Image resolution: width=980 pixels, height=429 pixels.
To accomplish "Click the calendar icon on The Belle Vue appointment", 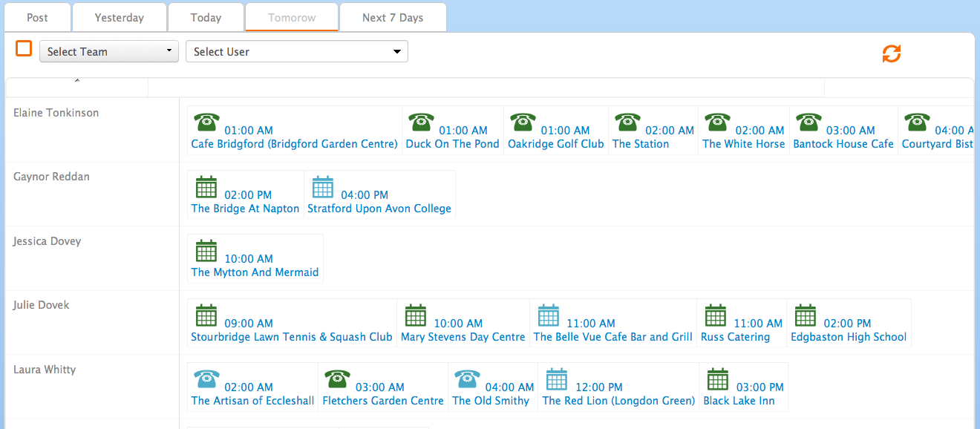I will coord(549,315).
